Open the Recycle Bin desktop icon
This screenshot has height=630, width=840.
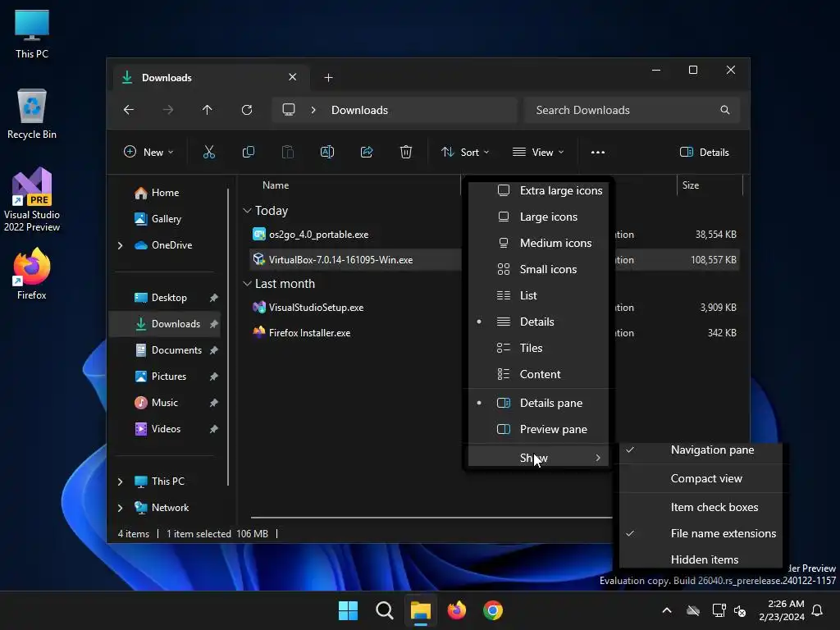point(32,114)
